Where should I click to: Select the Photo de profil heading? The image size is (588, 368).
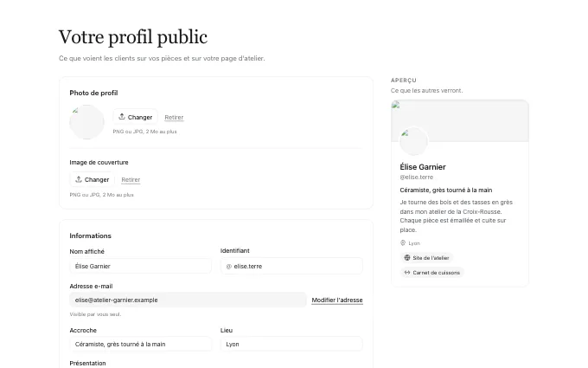pyautogui.click(x=93, y=93)
